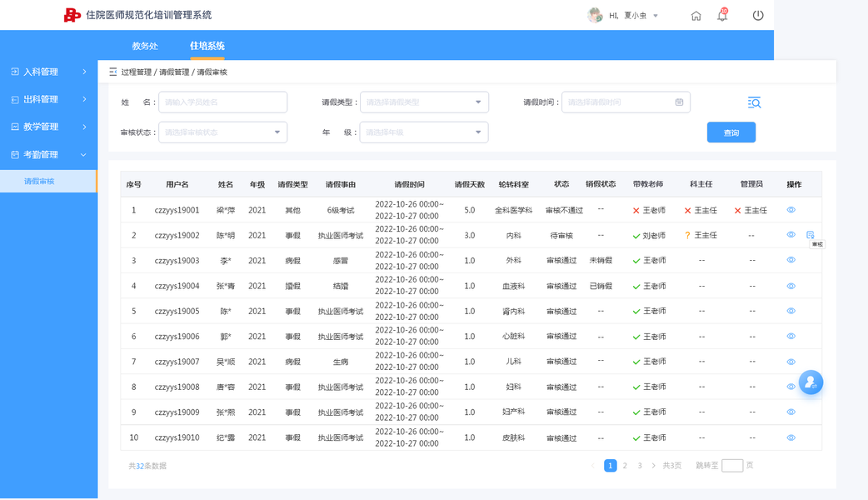
Task: Open the notification bell icon
Action: tap(722, 15)
